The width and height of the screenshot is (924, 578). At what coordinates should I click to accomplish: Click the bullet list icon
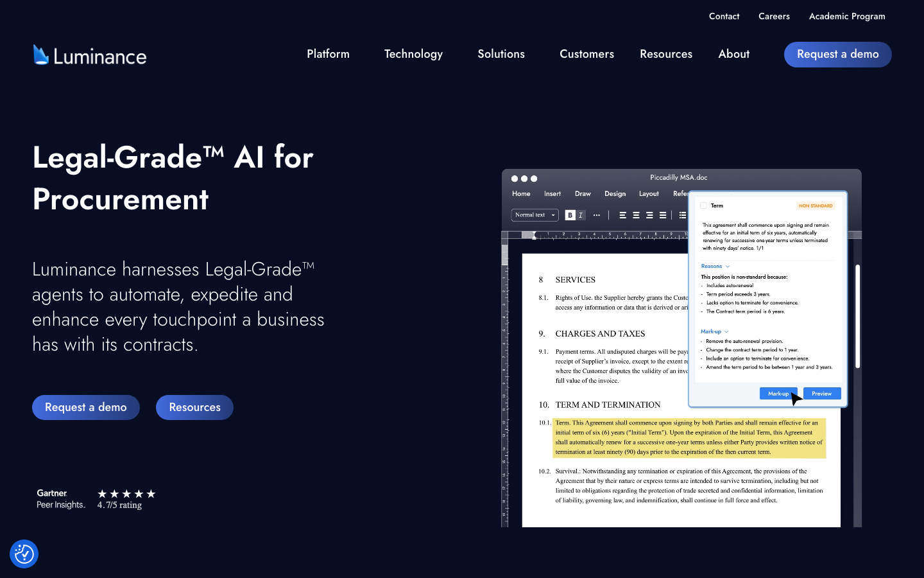pos(683,215)
